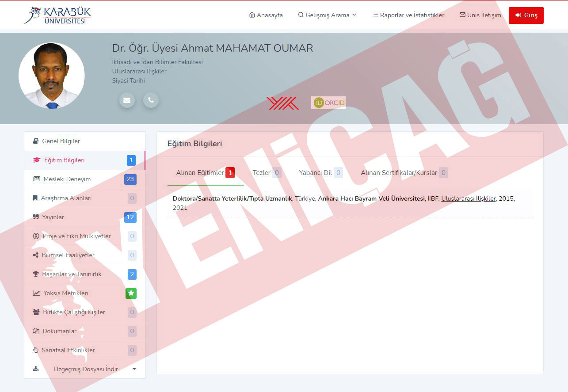
Task: Click people icon beside Birlikte Çalıştığı Kişiler
Action: (36, 312)
